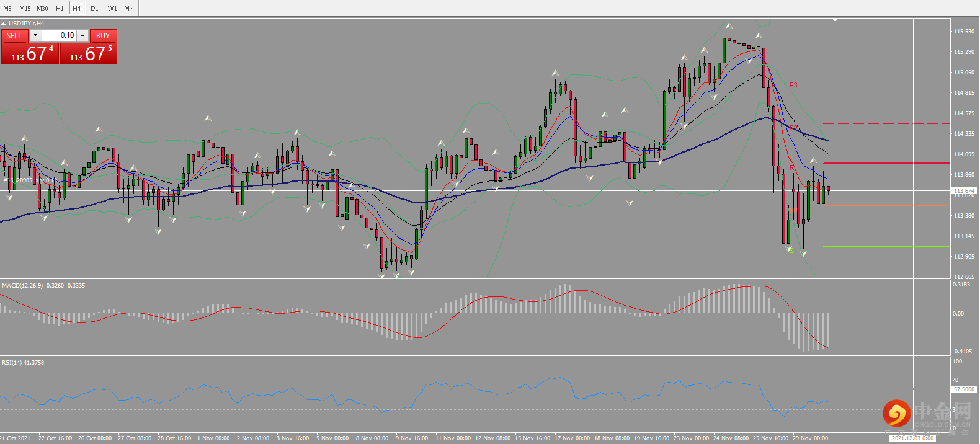Click the crosshair date tag 2021.12.03 0:00

913,438
